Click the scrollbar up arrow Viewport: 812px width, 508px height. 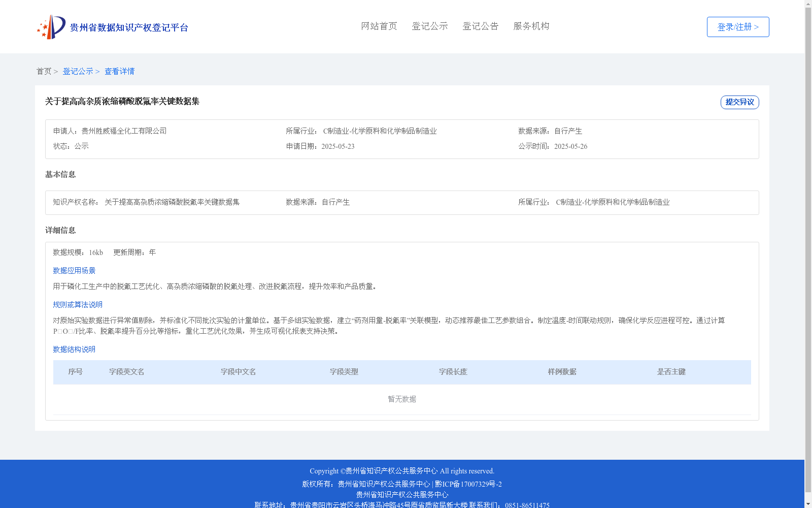(x=808, y=3)
